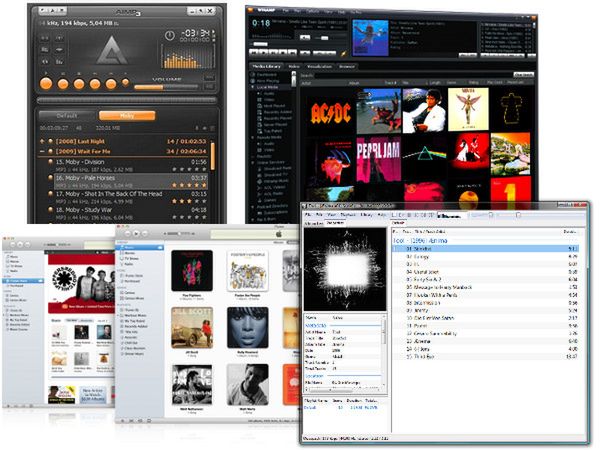The image size is (600, 450).
Task: Open the Library menu in foobar2000
Action: coord(366,215)
